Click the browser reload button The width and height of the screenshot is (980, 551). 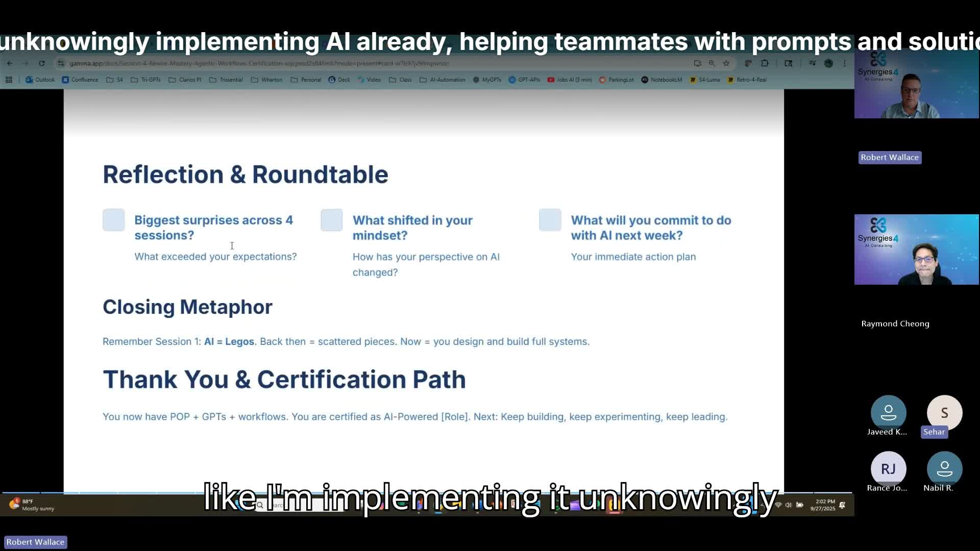pyautogui.click(x=42, y=63)
